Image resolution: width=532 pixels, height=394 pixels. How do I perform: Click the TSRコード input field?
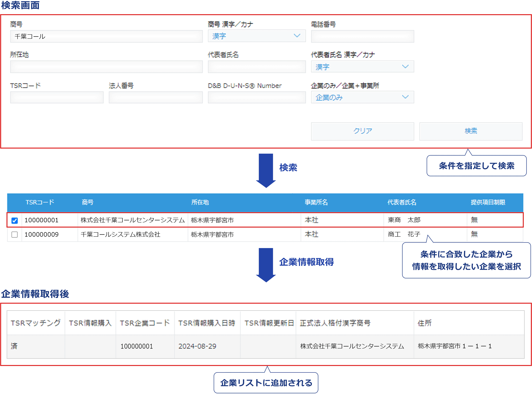(57, 97)
